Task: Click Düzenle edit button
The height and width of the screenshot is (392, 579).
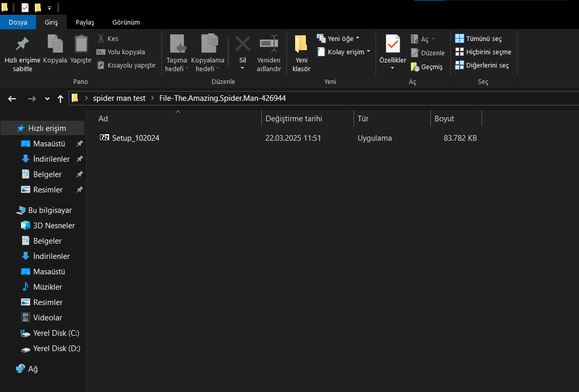Action: pyautogui.click(x=428, y=53)
